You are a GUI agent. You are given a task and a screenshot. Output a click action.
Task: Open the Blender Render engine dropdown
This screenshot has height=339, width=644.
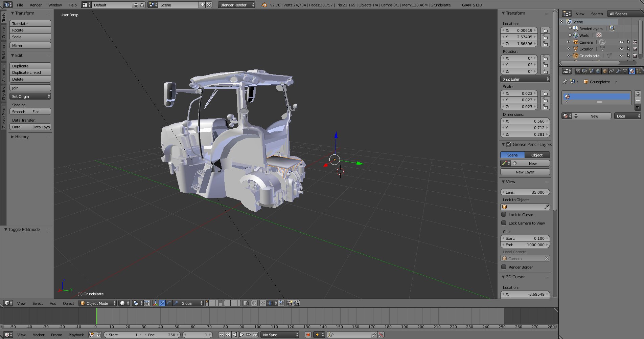(x=236, y=5)
